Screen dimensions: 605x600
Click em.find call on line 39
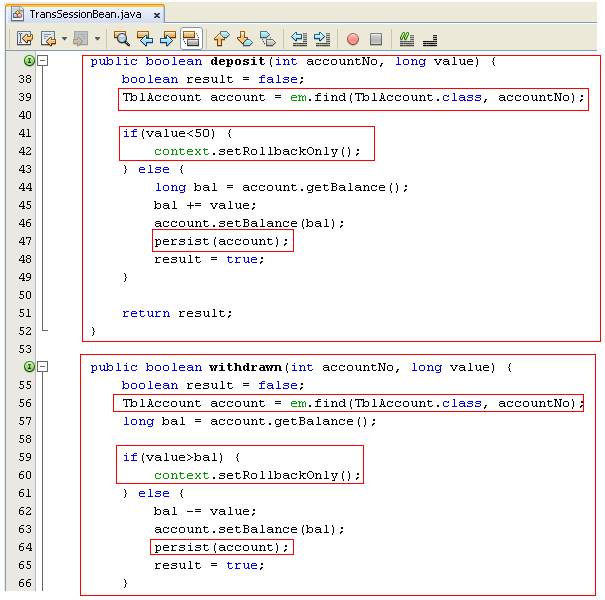[437, 97]
